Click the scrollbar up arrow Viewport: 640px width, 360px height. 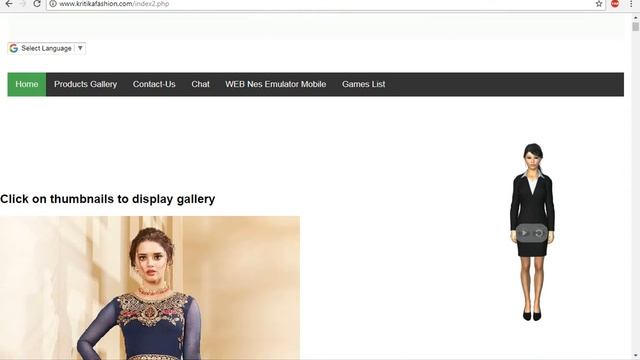[x=636, y=18]
